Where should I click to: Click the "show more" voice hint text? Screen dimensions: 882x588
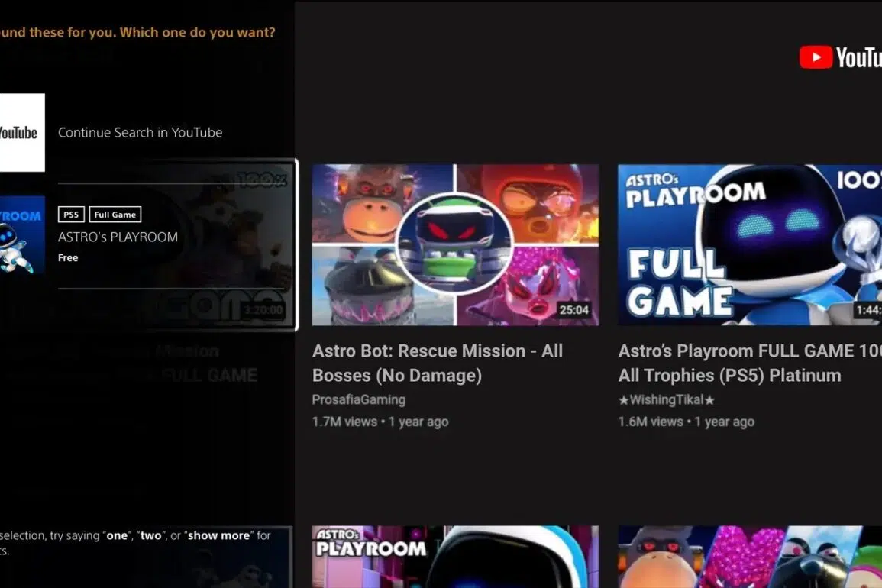pyautogui.click(x=218, y=535)
